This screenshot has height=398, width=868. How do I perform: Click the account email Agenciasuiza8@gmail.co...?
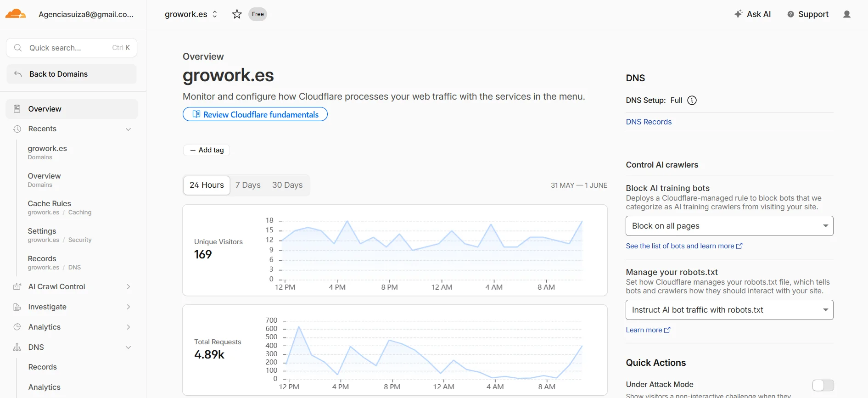pyautogui.click(x=86, y=14)
